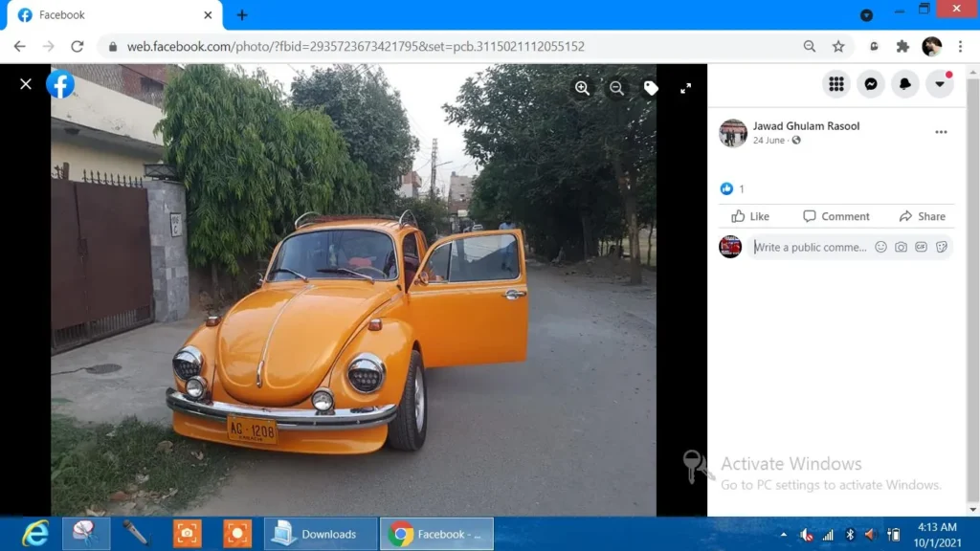Click the public comment text field

807,247
